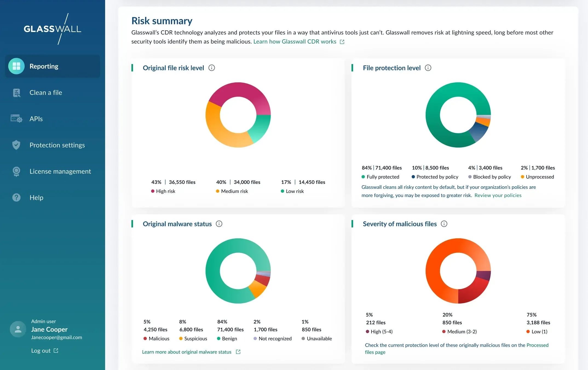Viewport: 588px width, 370px height.
Task: Click the APIs icon in the sidebar
Action: coord(16,118)
